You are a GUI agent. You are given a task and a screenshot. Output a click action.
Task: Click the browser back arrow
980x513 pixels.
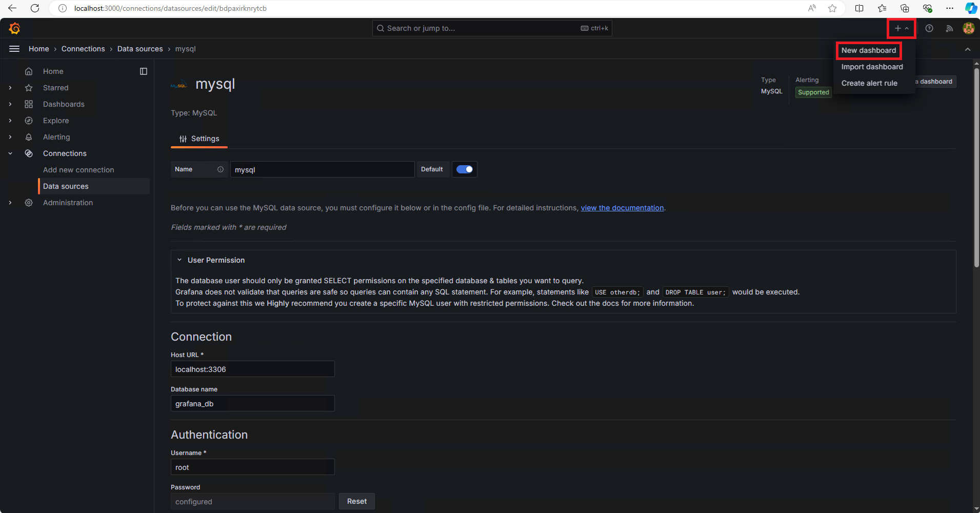tap(12, 8)
